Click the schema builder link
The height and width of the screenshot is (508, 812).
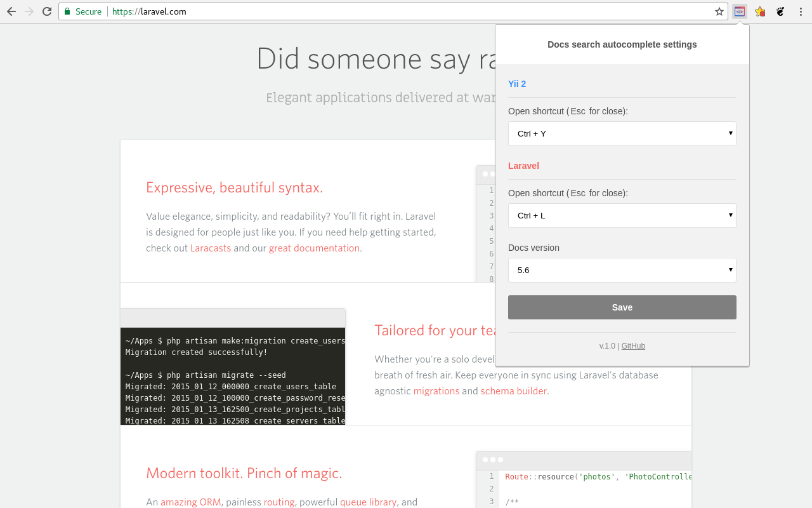click(514, 391)
